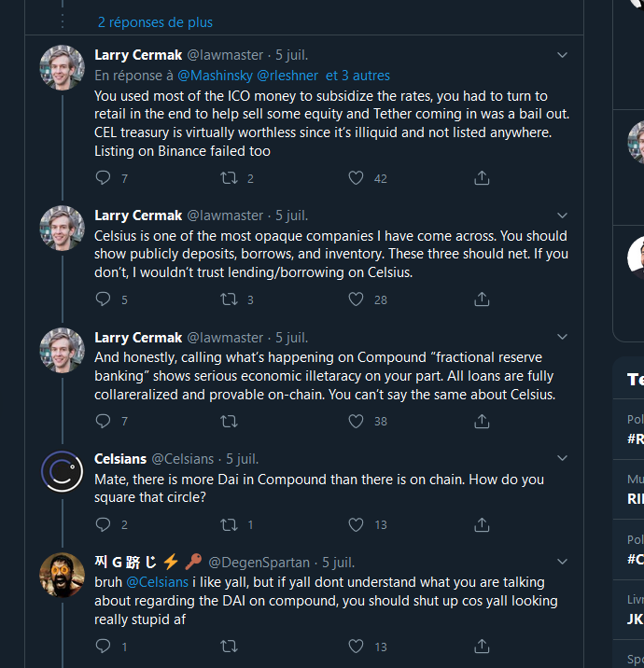The width and height of the screenshot is (644, 668).
Task: Retweet the fractional reserve banking tweet
Action: coord(229,422)
